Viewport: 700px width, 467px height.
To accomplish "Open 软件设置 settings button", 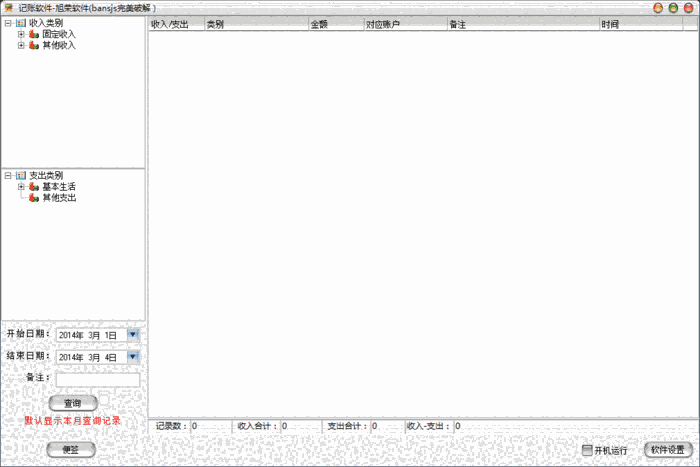I will (668, 450).
